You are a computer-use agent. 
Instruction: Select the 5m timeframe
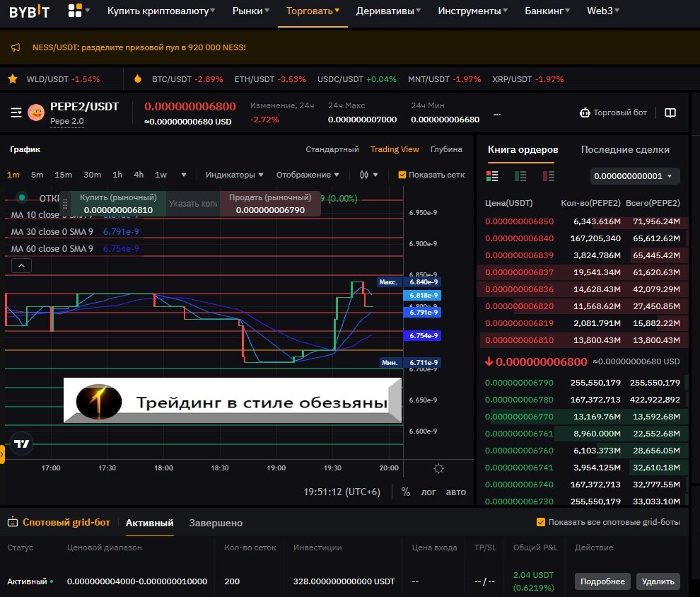[x=37, y=175]
